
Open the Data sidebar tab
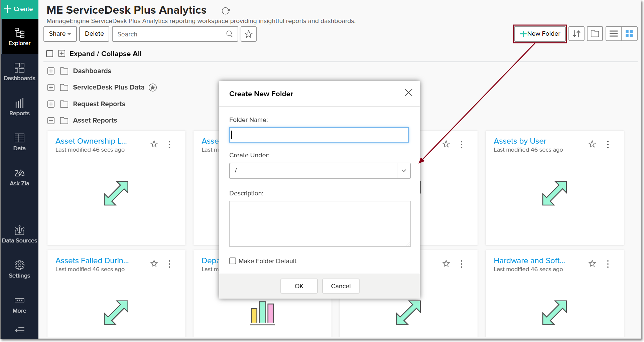19,142
